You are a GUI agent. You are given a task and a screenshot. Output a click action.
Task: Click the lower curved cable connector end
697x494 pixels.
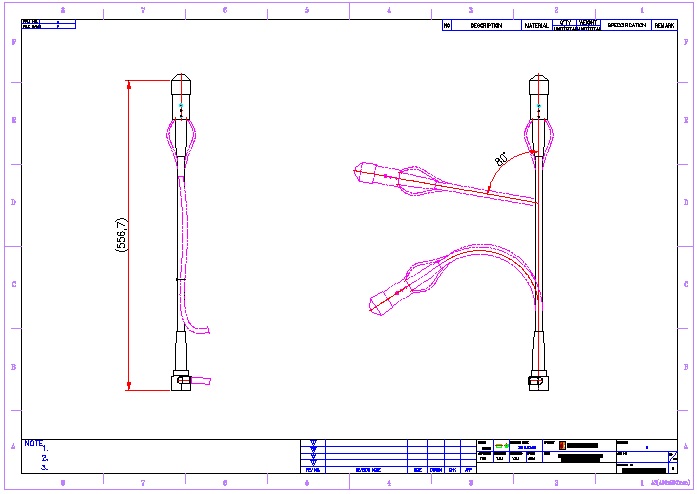tap(385, 299)
